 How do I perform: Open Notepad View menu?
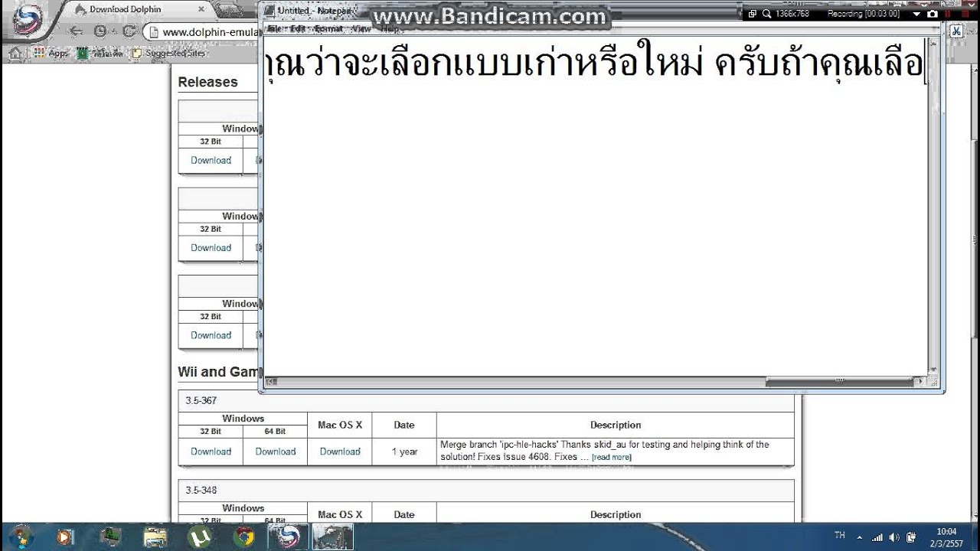tap(361, 29)
